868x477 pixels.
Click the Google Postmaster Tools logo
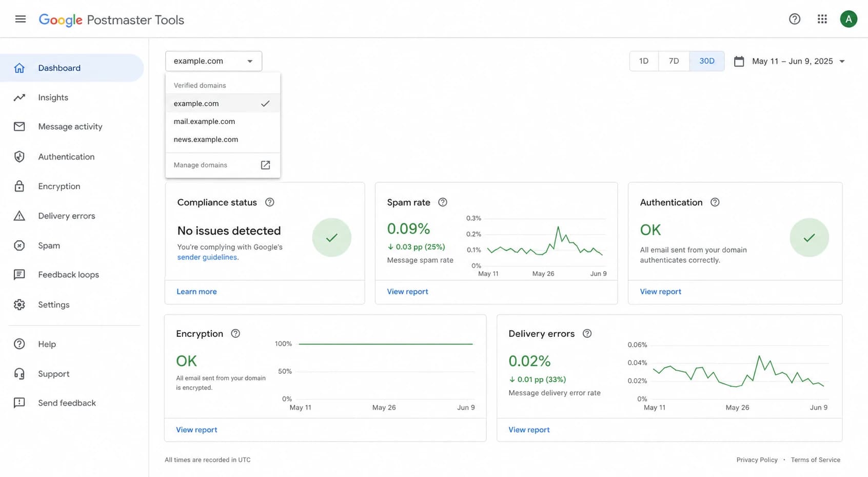(x=111, y=20)
